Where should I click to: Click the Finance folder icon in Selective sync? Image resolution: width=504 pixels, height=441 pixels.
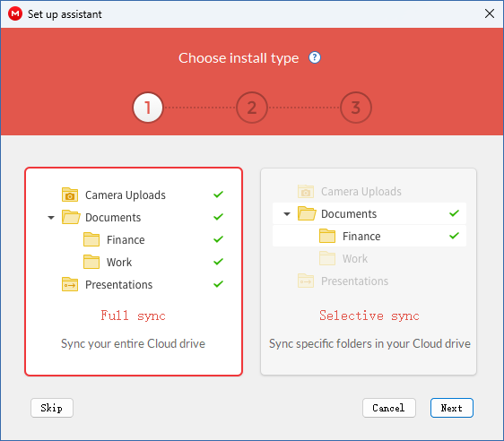[327, 236]
